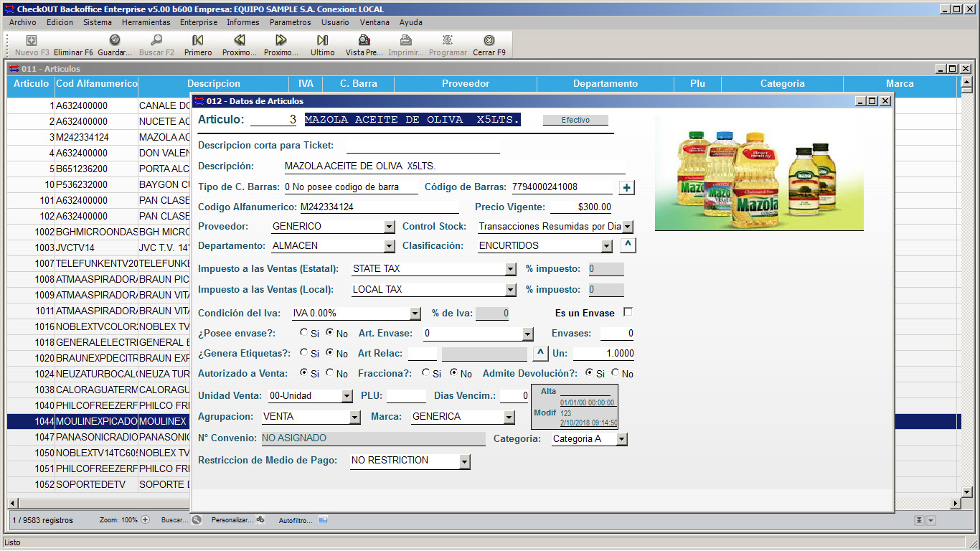Screen dimensions: 980x551
Task: Open the Archivo menu
Action: pos(23,22)
